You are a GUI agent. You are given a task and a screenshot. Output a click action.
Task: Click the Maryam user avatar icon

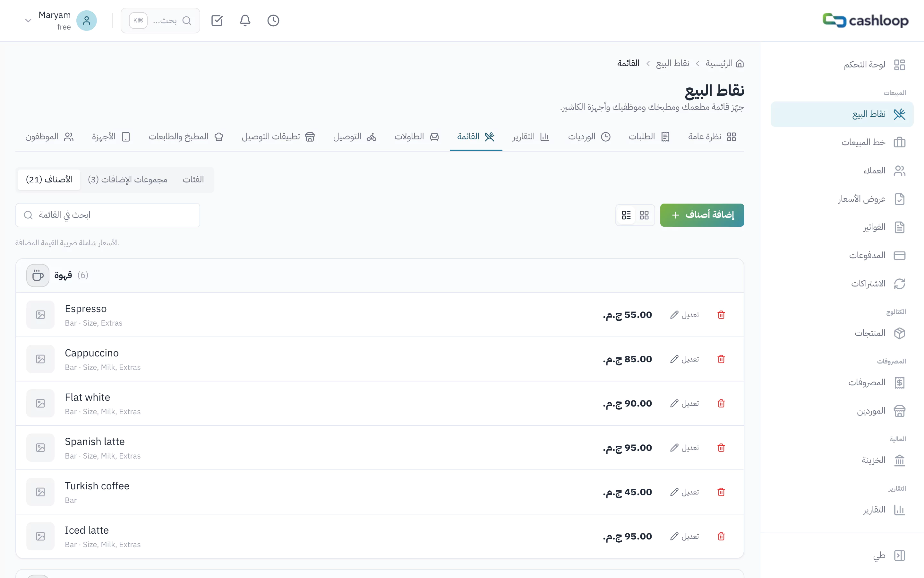tap(87, 20)
